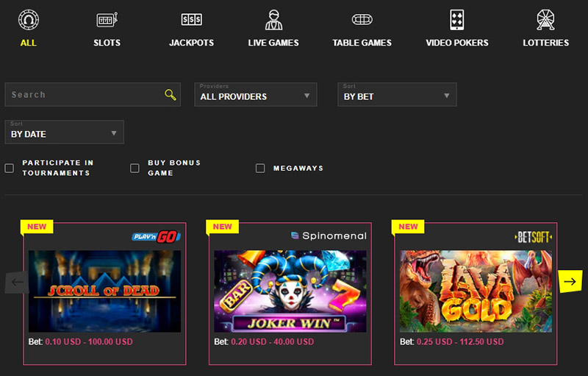Select the ALL category tab
Screen dimensions: 588x376
(29, 43)
